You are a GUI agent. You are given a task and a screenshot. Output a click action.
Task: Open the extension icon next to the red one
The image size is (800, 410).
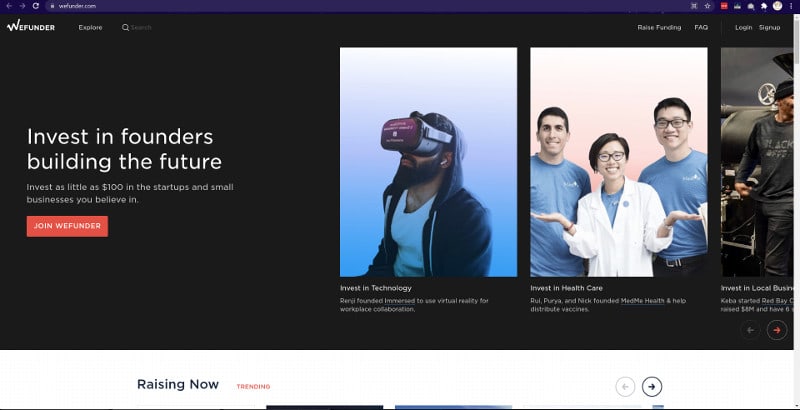point(737,6)
